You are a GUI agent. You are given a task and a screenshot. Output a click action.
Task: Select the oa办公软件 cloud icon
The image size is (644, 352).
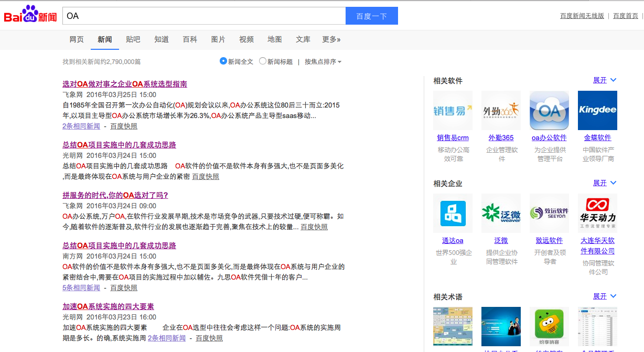[549, 110]
